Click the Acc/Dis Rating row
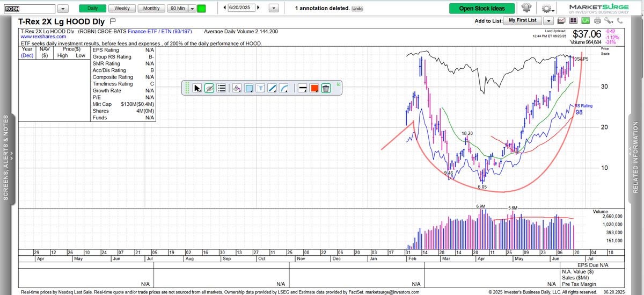644x295 pixels. (x=123, y=70)
